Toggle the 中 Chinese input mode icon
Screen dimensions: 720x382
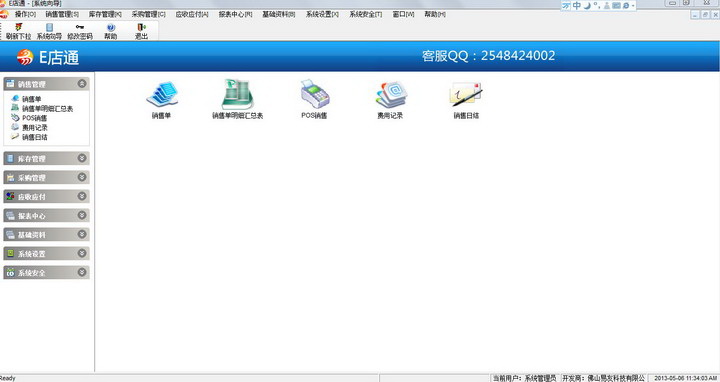point(577,6)
